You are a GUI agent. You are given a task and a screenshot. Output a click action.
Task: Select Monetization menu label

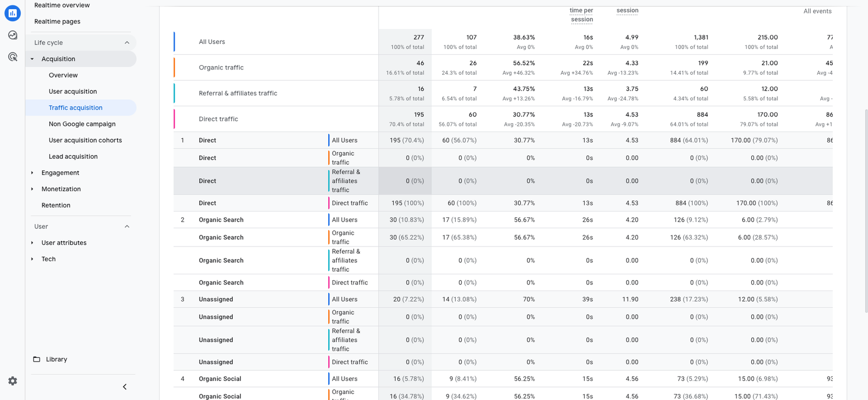(61, 189)
